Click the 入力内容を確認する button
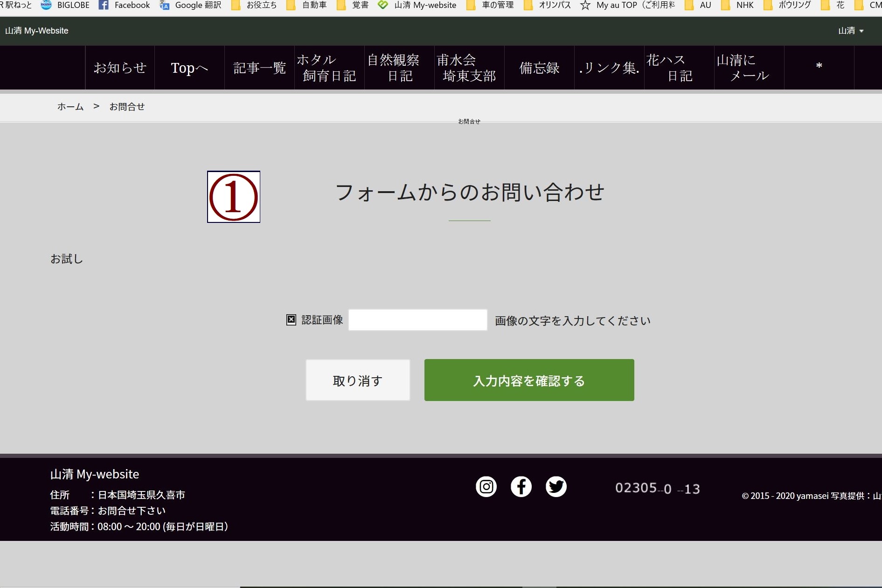The width and height of the screenshot is (882, 588). 529,380
